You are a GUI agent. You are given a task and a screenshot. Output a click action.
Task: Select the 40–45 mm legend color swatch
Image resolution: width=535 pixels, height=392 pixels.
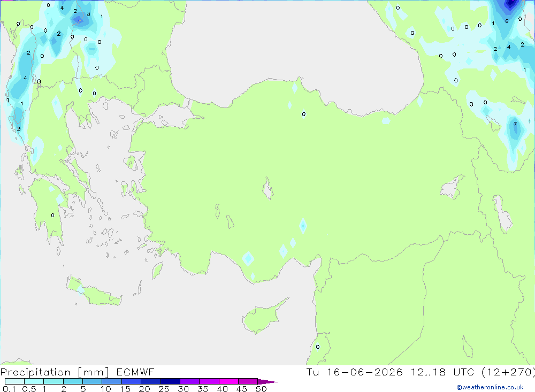pyautogui.click(x=228, y=381)
